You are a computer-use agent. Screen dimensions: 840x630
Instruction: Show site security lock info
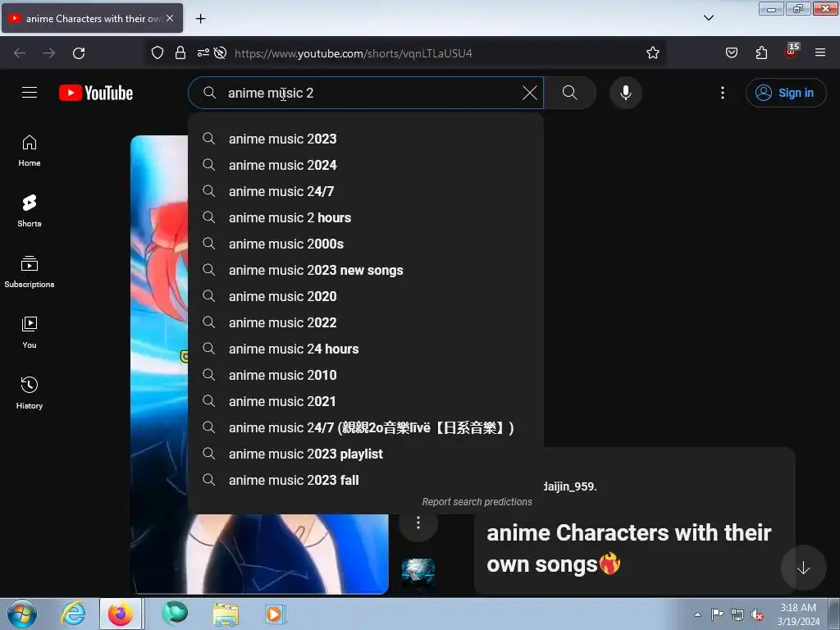[x=180, y=53]
